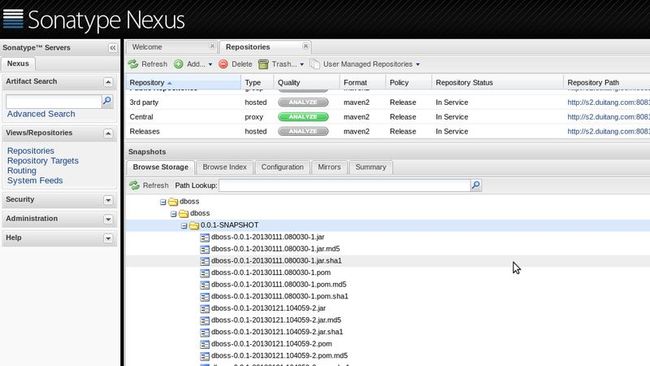Collapse the top-level dboss tree node
The image size is (650, 366).
[163, 202]
